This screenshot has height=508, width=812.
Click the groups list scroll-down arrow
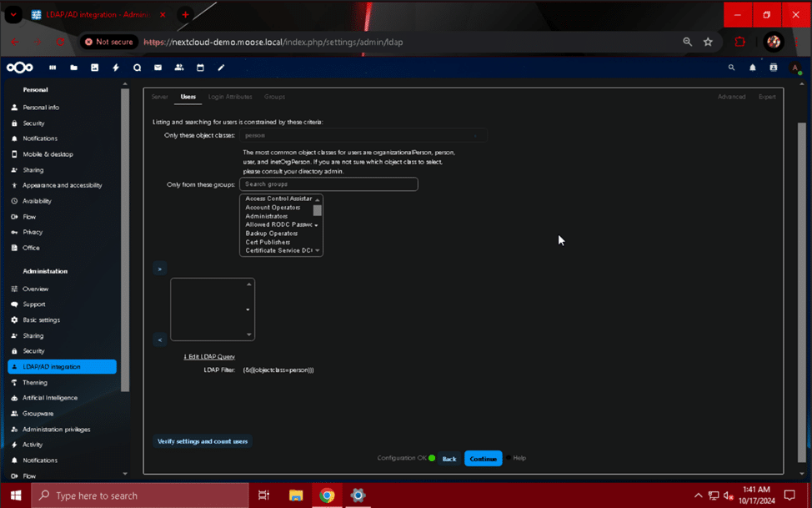pyautogui.click(x=318, y=250)
